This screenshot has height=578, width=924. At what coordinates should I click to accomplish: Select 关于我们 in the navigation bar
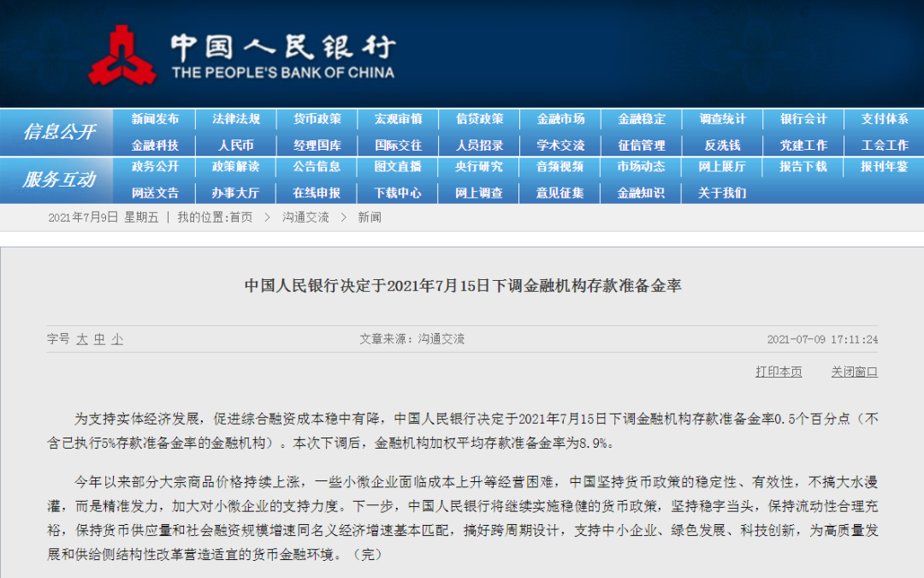click(721, 194)
